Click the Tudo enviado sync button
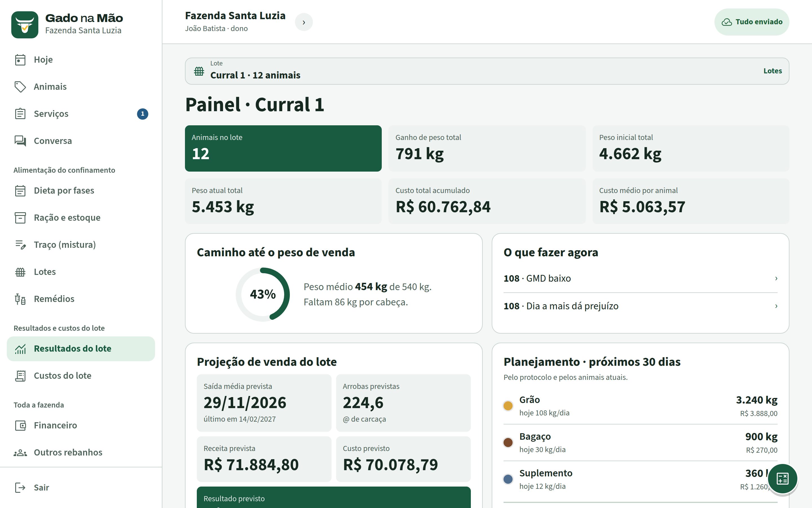 tap(752, 22)
